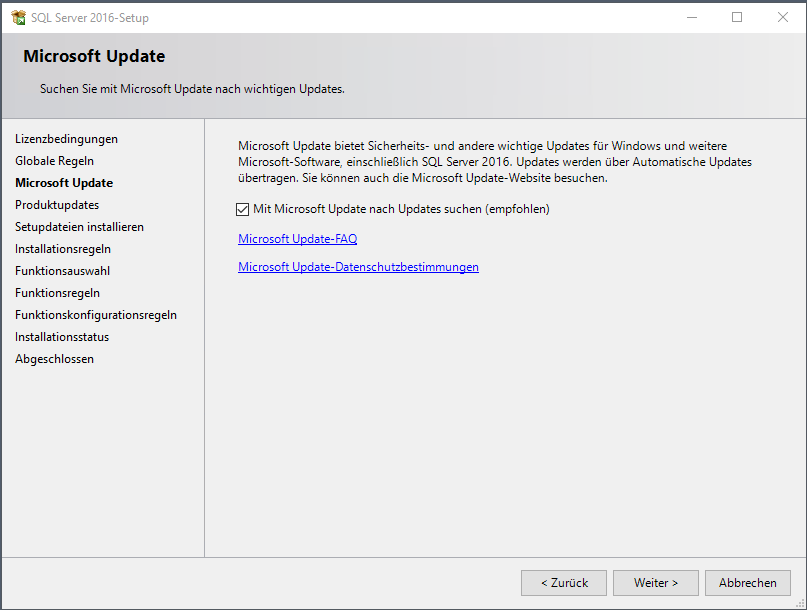Screen dimensions: 807x610
Task: Minimize the SQL Server setup window
Action: 691,17
